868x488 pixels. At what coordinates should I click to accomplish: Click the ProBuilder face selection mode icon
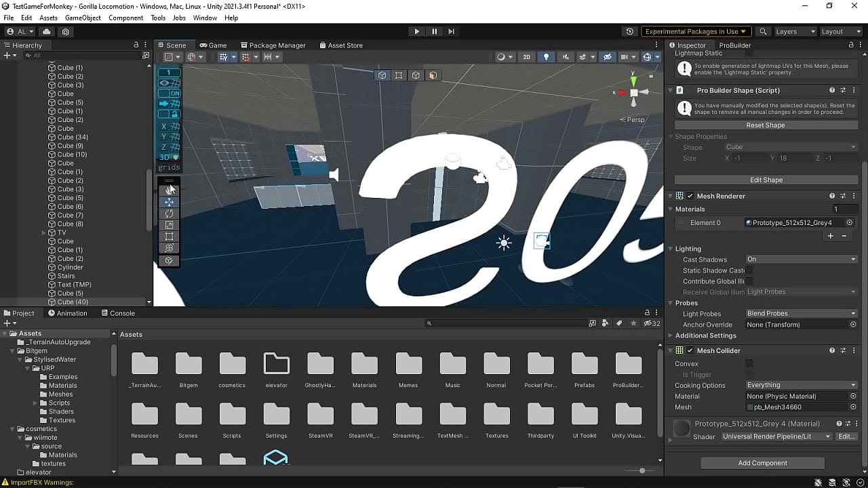coord(433,75)
